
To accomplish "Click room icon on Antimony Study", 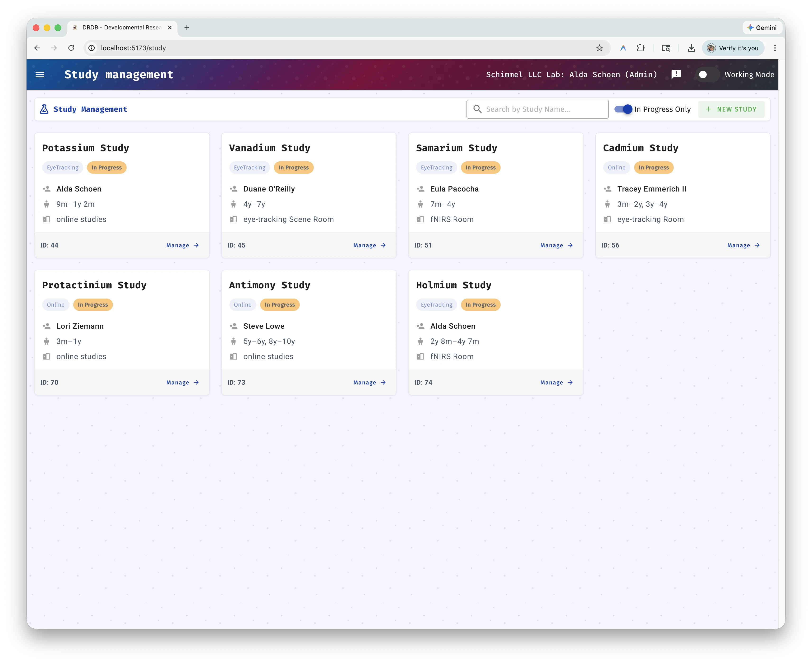I will (x=234, y=356).
